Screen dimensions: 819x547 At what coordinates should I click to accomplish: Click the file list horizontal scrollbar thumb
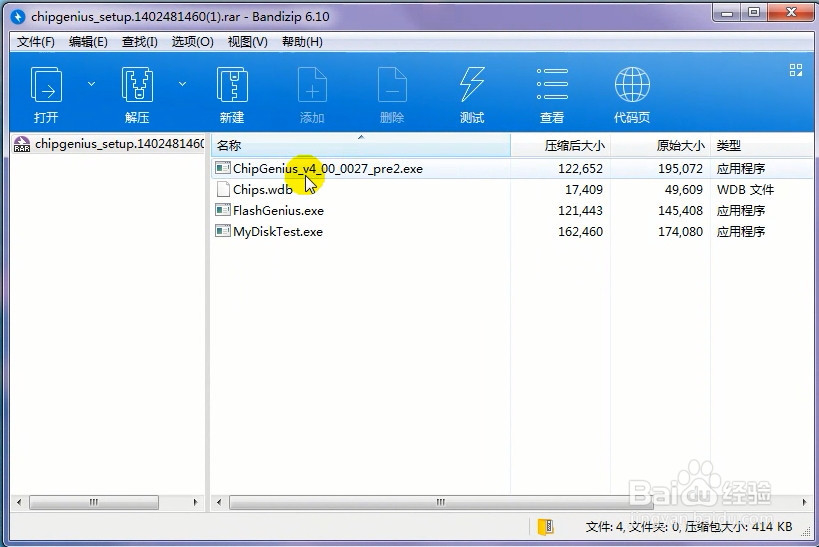coord(441,502)
